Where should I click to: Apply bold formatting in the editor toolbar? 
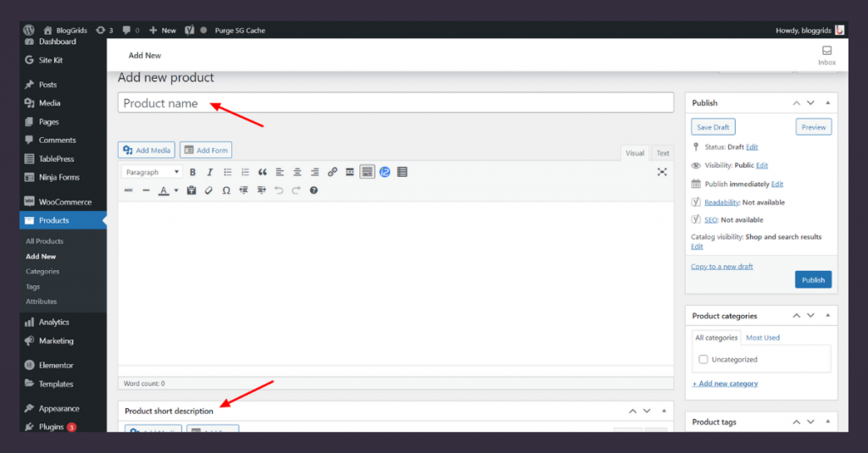point(192,172)
